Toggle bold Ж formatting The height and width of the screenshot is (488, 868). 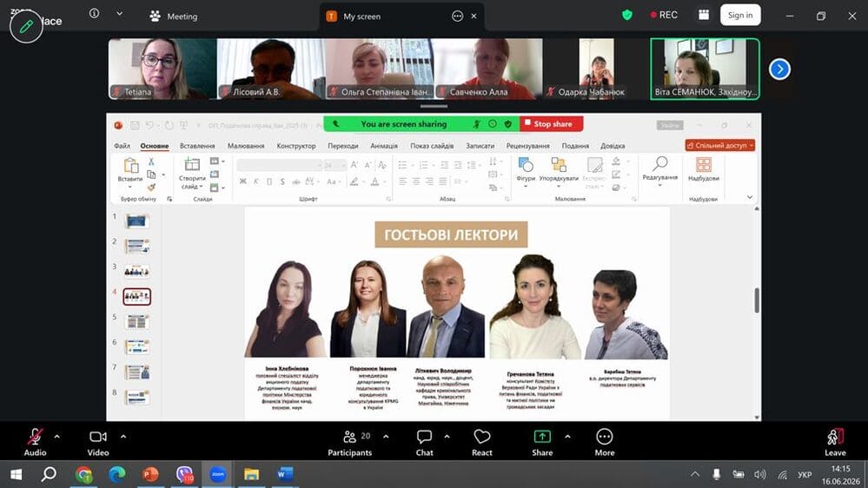243,181
